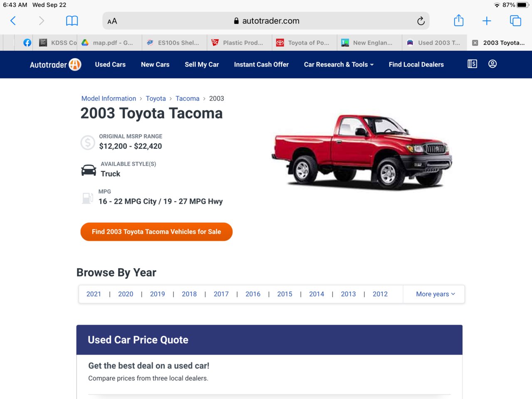The height and width of the screenshot is (399, 532).
Task: Open the bookmarks book icon
Action: [72, 21]
